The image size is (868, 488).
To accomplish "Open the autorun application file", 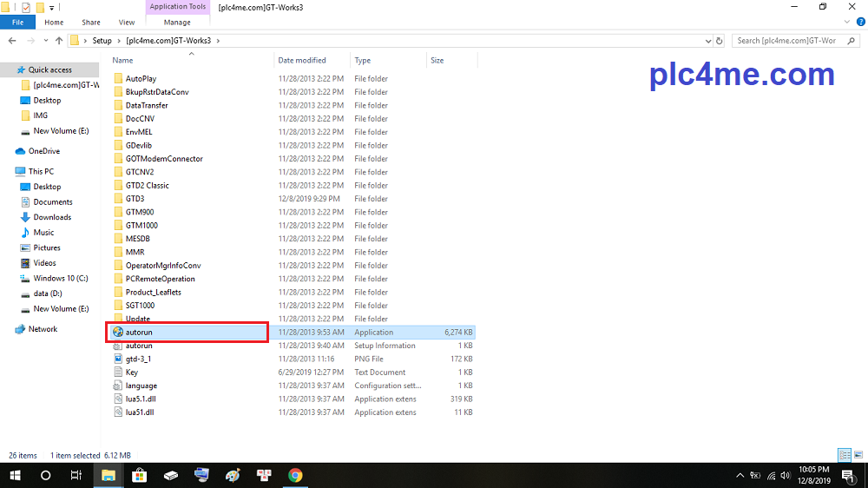I will click(139, 333).
